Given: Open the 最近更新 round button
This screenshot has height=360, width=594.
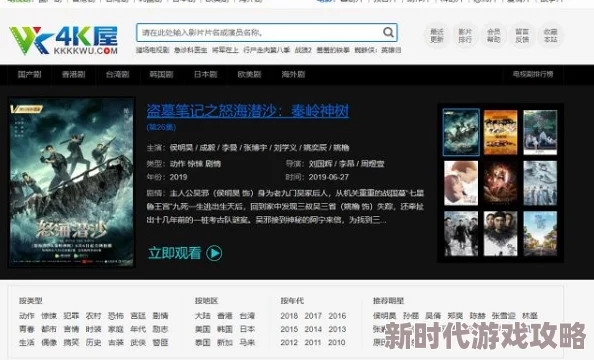Looking at the screenshot, I should (437, 35).
